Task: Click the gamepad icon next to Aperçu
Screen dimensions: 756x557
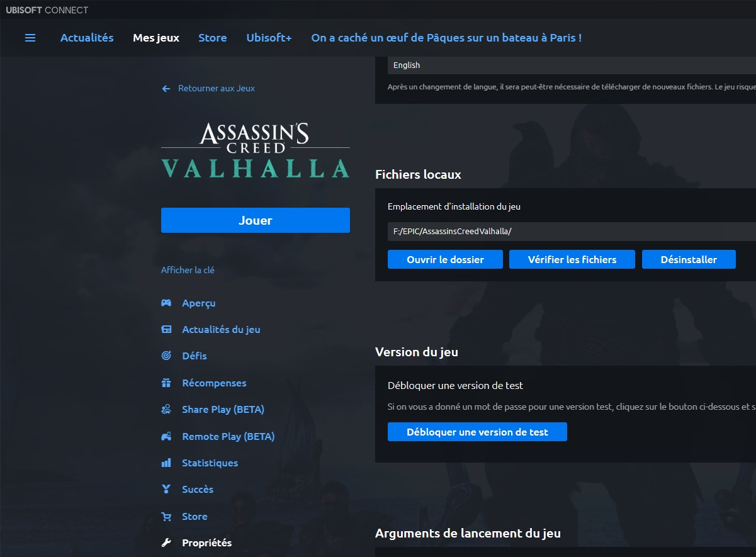Action: (x=166, y=303)
